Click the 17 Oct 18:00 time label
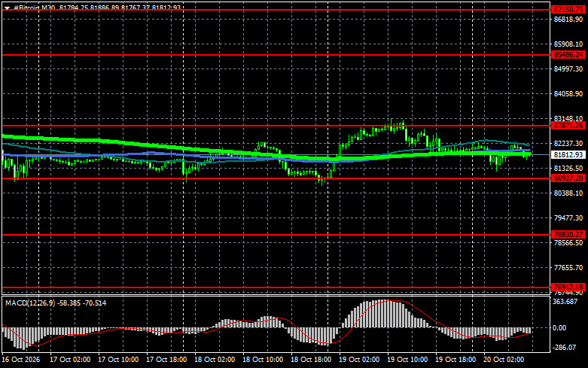 (166, 360)
